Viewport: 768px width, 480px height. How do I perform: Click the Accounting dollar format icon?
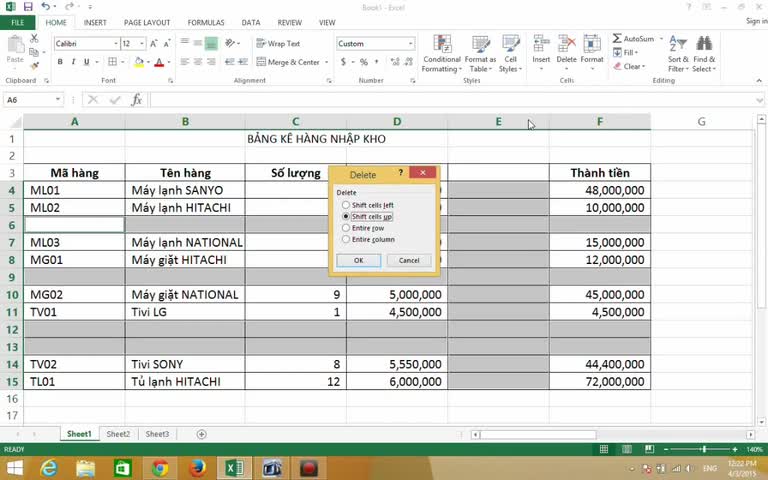tap(343, 62)
